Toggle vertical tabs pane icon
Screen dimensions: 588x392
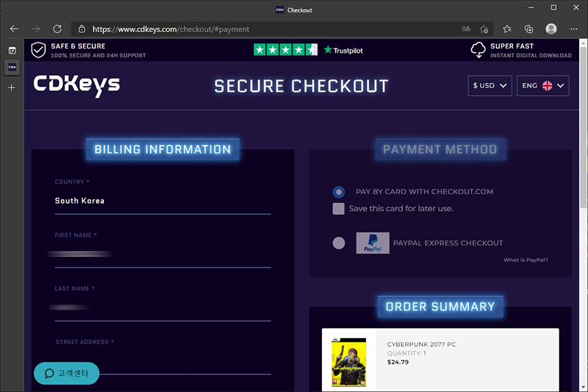[12, 50]
